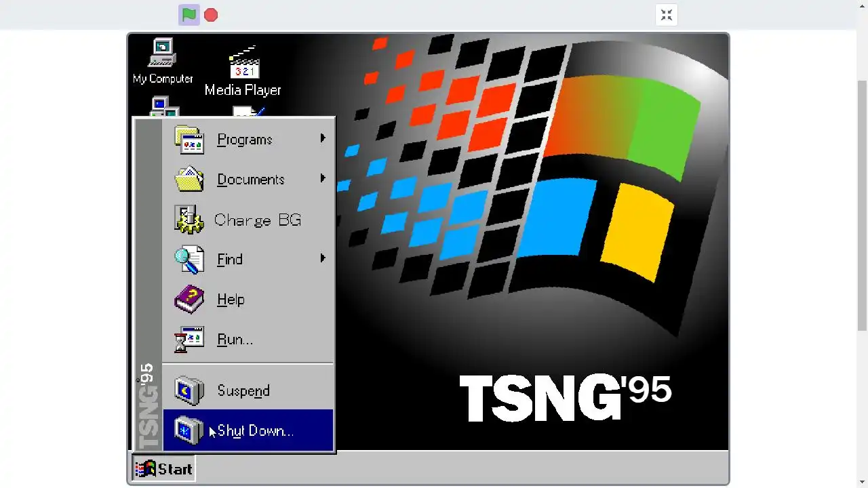Click the Suspend monitor icon

(189, 390)
